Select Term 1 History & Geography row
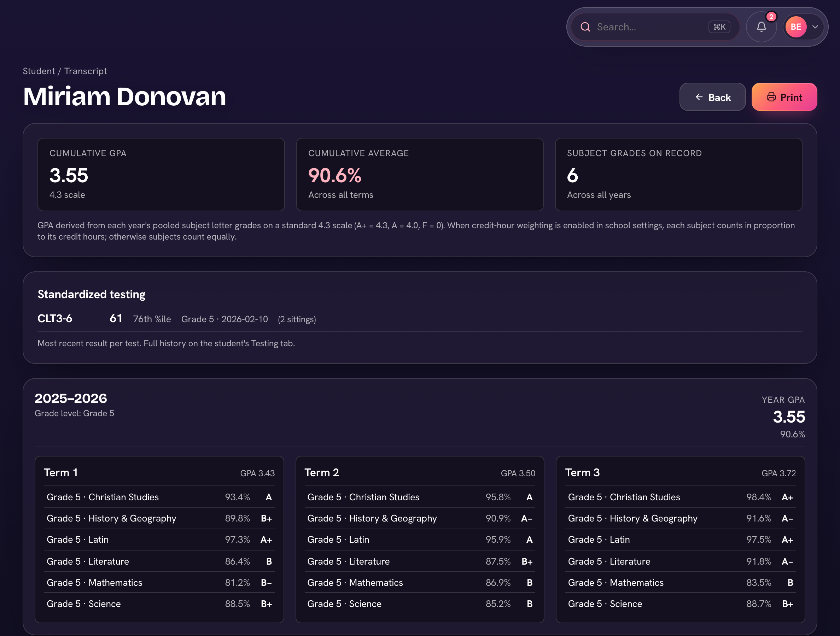The width and height of the screenshot is (840, 636). (159, 518)
